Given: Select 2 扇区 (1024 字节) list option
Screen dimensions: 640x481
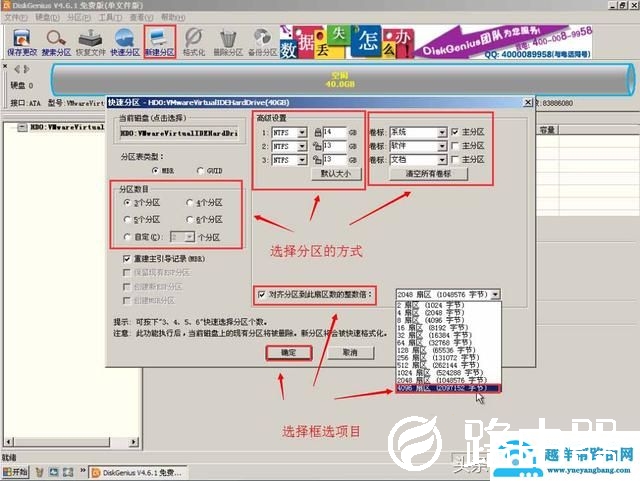Looking at the screenshot, I should coord(448,305).
